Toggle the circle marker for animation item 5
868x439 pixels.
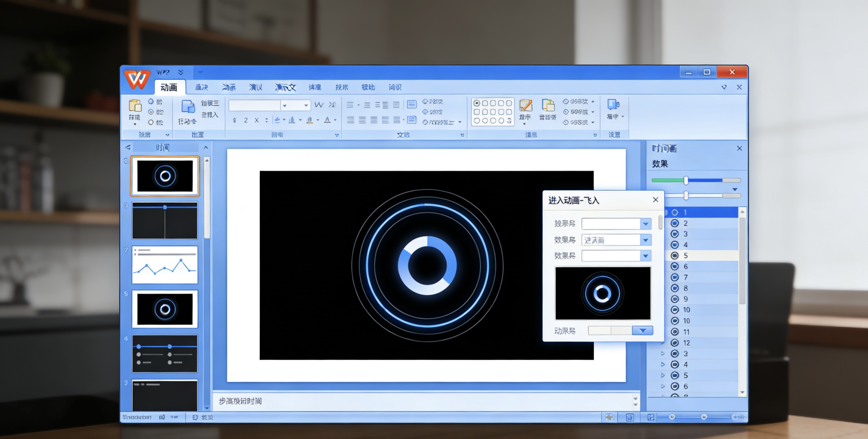click(x=674, y=256)
